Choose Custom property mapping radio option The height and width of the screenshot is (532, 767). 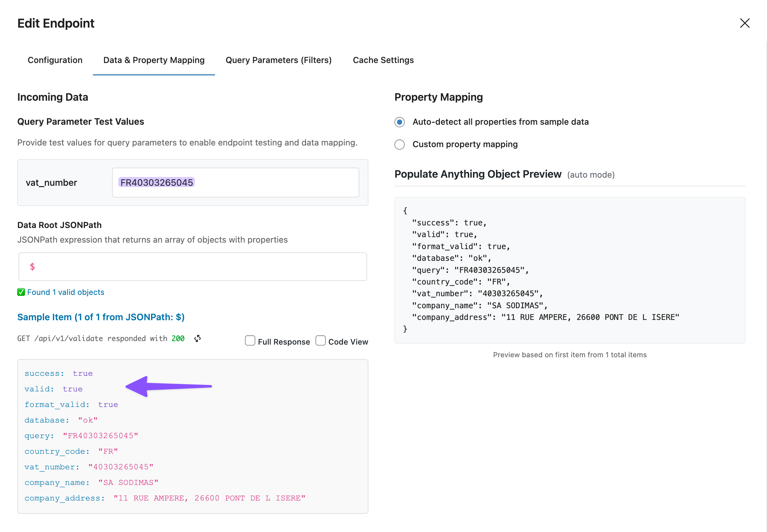point(399,144)
